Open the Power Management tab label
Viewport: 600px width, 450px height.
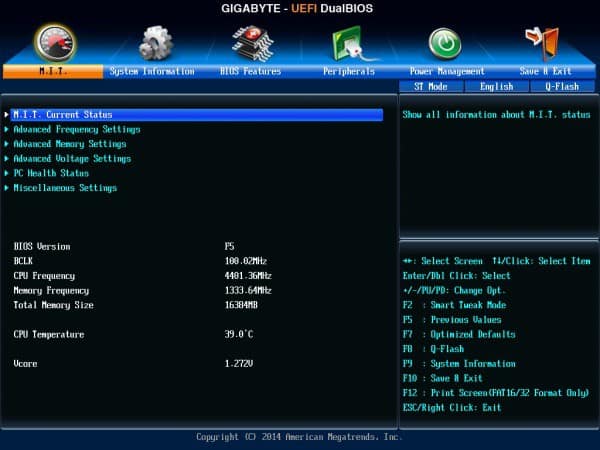click(x=447, y=72)
